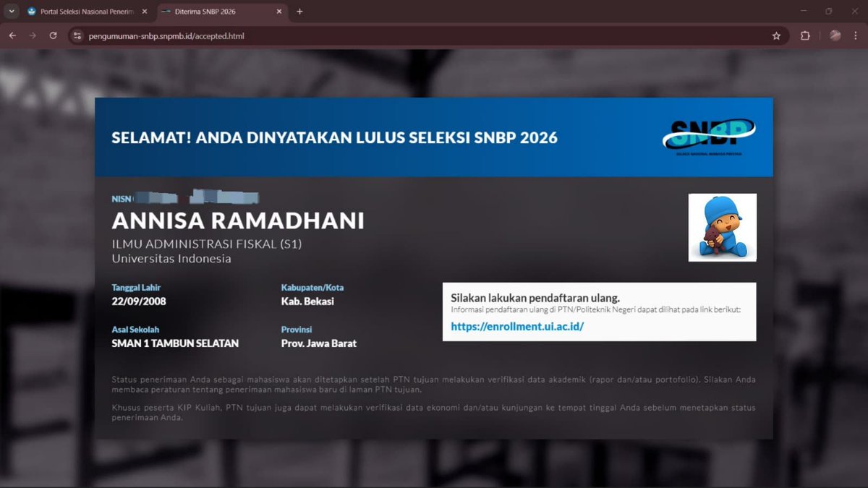Go back to previous page
Viewport: 868px width, 488px height.
12,35
